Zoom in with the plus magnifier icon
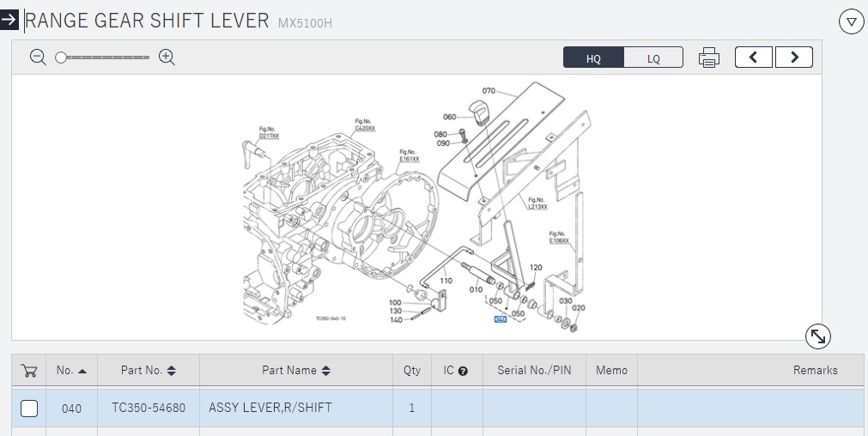Viewport: 868px width, 436px height. (x=167, y=57)
